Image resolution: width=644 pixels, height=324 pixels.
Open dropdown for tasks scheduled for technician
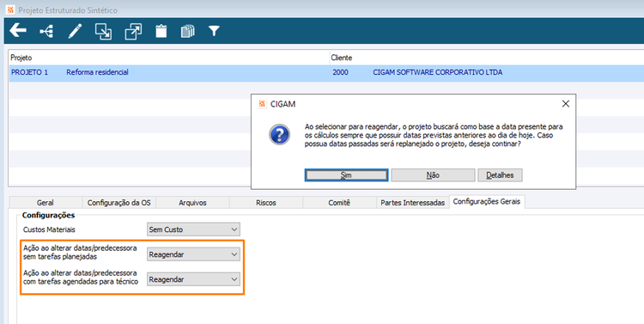[193, 279]
